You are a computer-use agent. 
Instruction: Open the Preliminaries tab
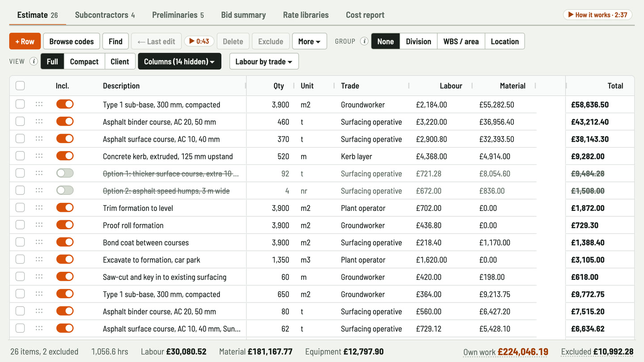178,15
